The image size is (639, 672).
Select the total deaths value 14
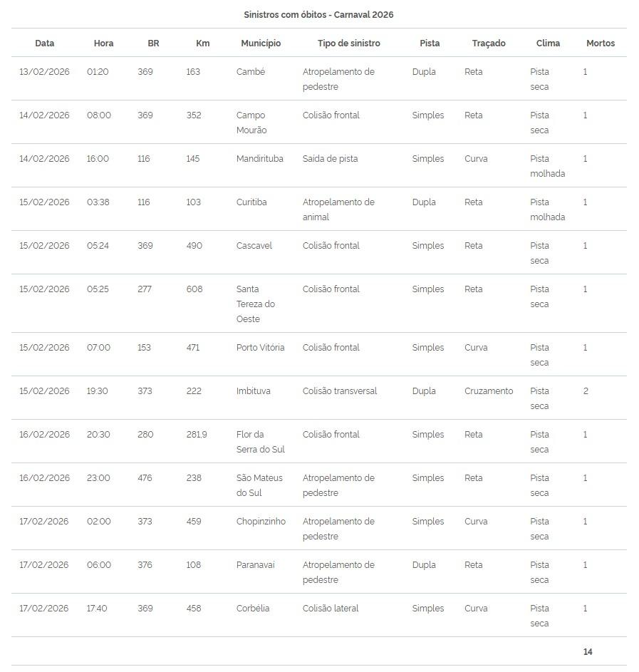587,652
